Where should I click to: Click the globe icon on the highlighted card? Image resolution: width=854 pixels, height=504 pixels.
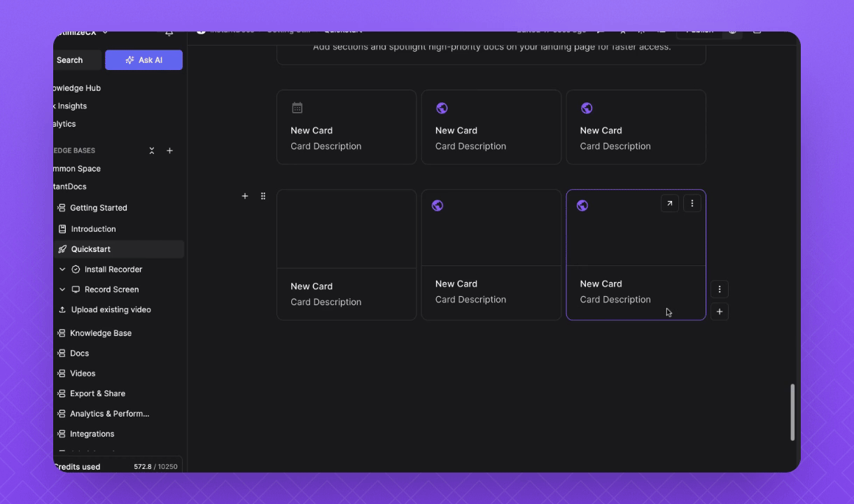coord(582,205)
